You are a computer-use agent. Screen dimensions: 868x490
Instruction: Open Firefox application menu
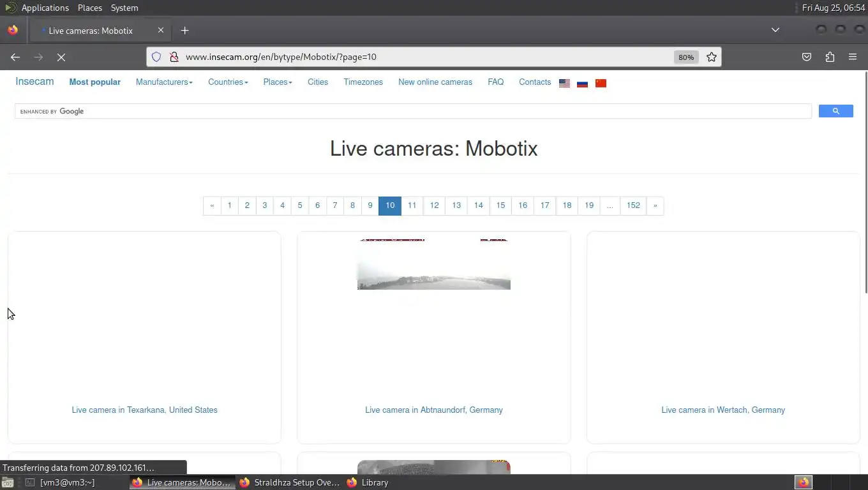point(853,57)
